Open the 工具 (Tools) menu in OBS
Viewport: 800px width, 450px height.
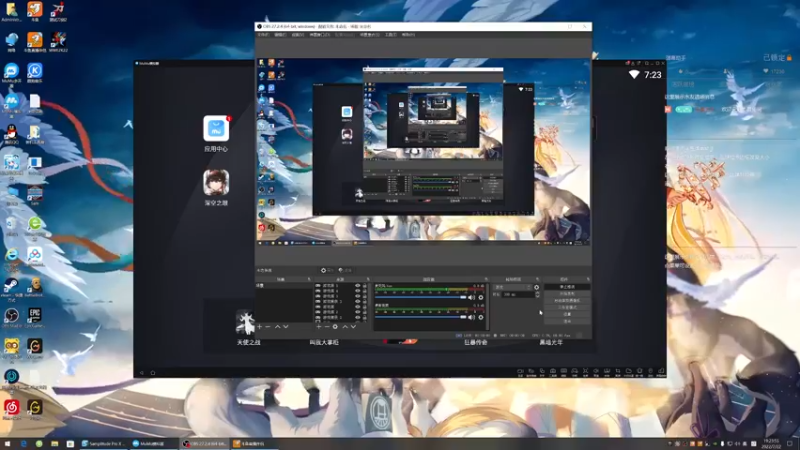click(391, 35)
